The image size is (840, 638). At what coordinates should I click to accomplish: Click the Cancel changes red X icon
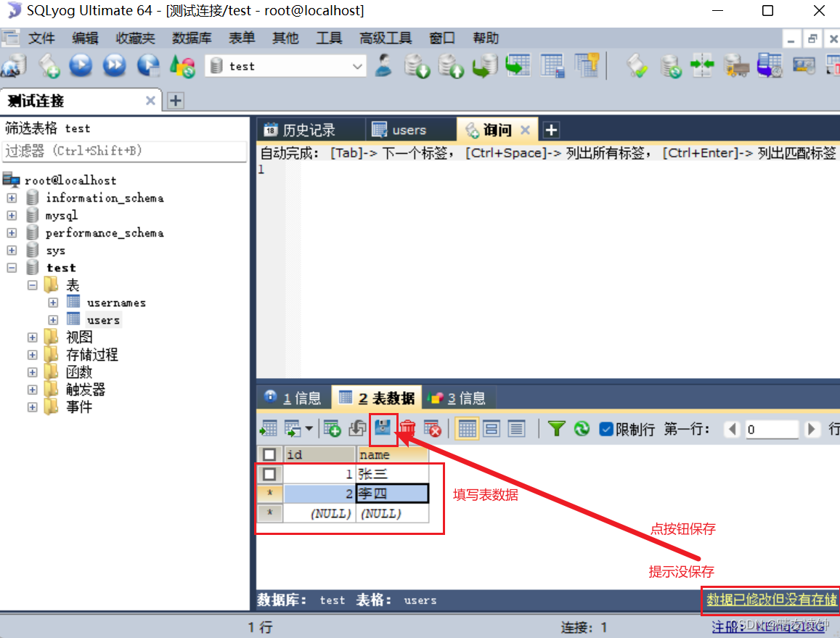432,428
